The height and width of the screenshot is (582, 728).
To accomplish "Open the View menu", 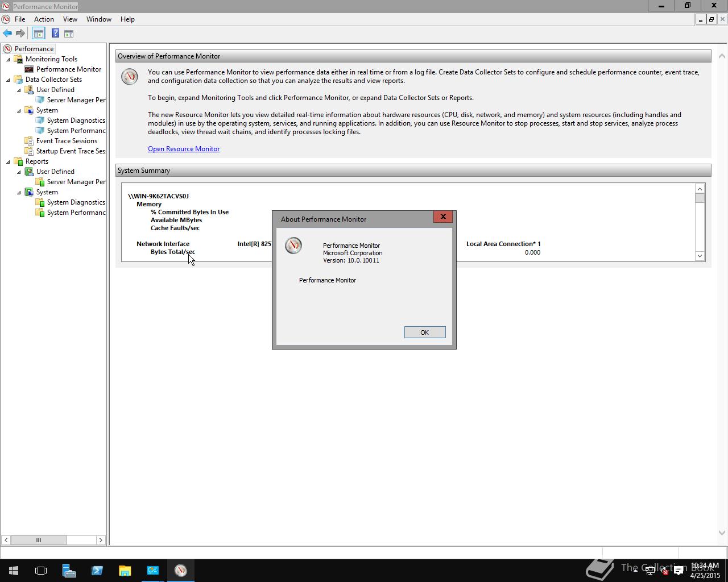I will (x=70, y=19).
